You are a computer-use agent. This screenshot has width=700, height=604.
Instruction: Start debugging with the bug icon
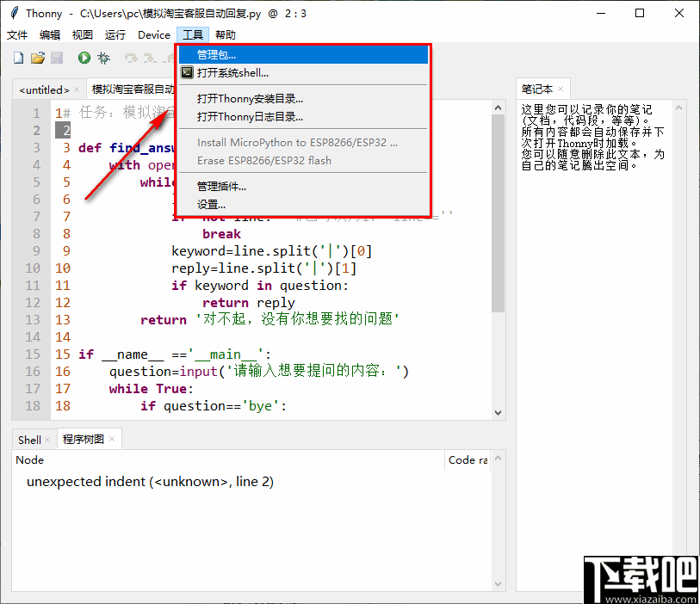click(102, 58)
